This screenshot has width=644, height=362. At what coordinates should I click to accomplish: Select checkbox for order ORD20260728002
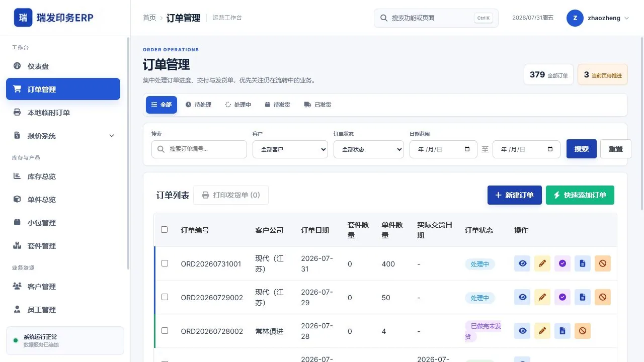coord(165,331)
